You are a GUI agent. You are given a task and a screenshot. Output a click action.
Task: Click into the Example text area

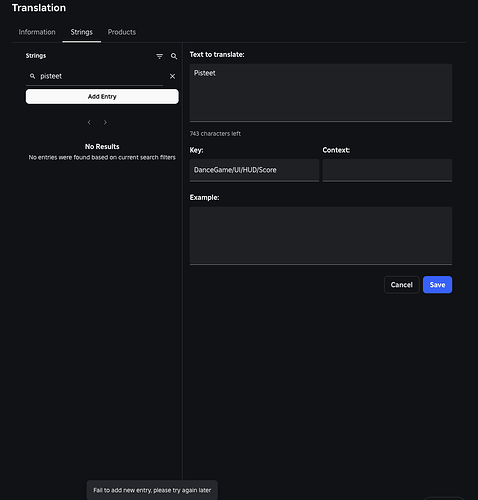tap(321, 236)
